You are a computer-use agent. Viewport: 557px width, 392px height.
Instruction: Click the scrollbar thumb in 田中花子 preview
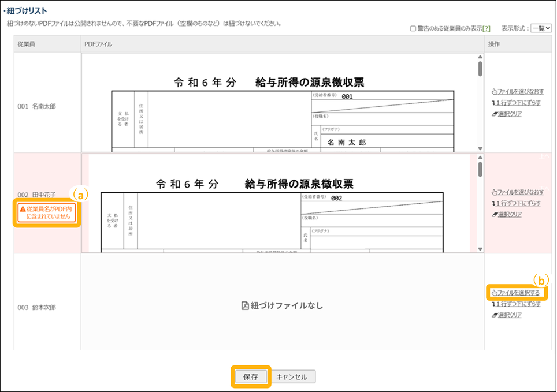click(480, 169)
